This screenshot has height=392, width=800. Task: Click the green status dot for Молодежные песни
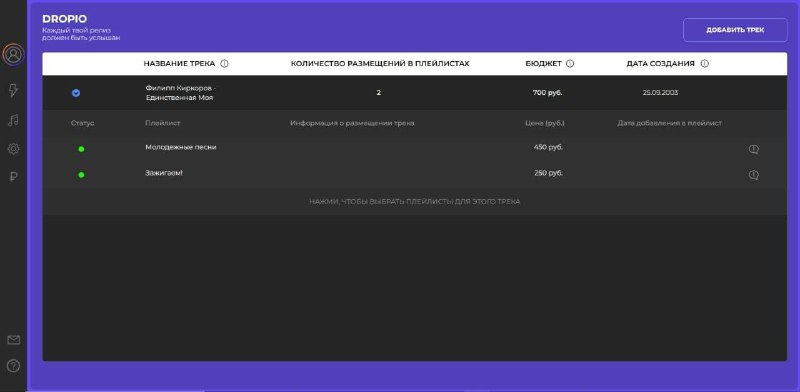click(x=81, y=149)
